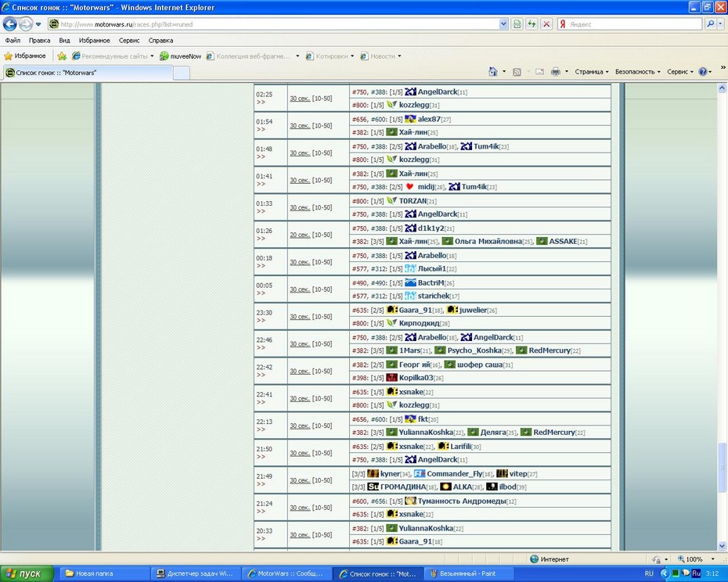Screen dimensions: 728x582
Task: Click in the Яндекс search box
Action: coord(634,24)
